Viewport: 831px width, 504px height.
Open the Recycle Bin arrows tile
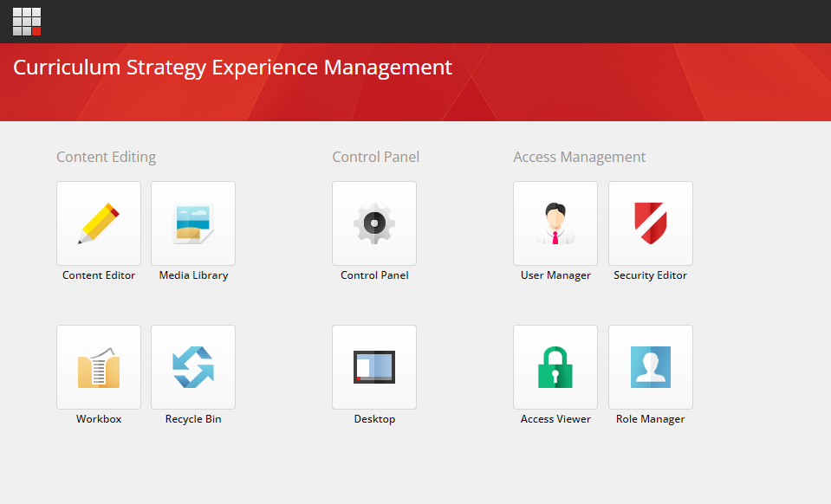point(193,367)
